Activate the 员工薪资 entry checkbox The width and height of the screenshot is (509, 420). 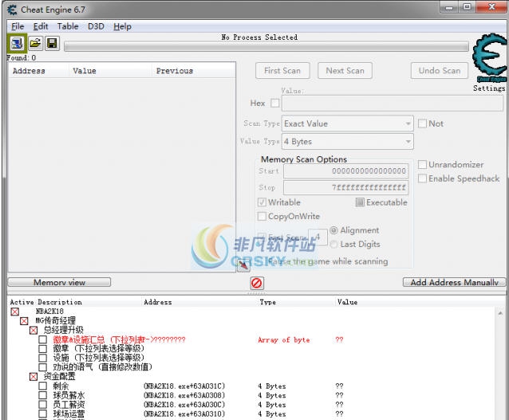click(42, 404)
